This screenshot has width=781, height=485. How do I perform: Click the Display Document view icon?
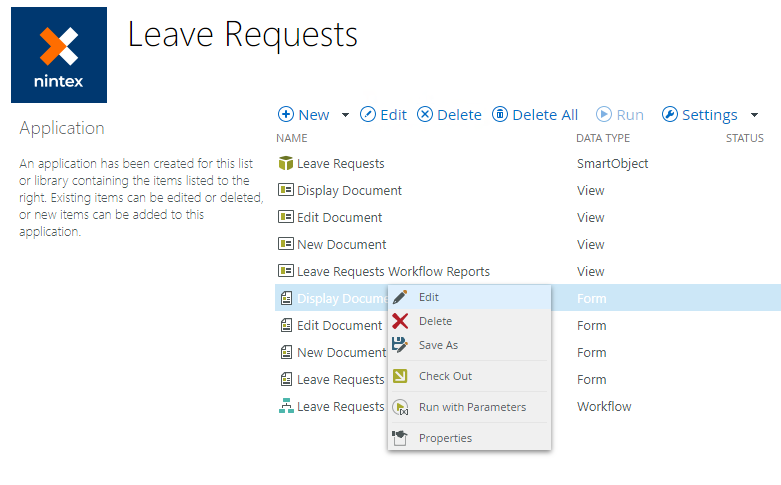(285, 190)
